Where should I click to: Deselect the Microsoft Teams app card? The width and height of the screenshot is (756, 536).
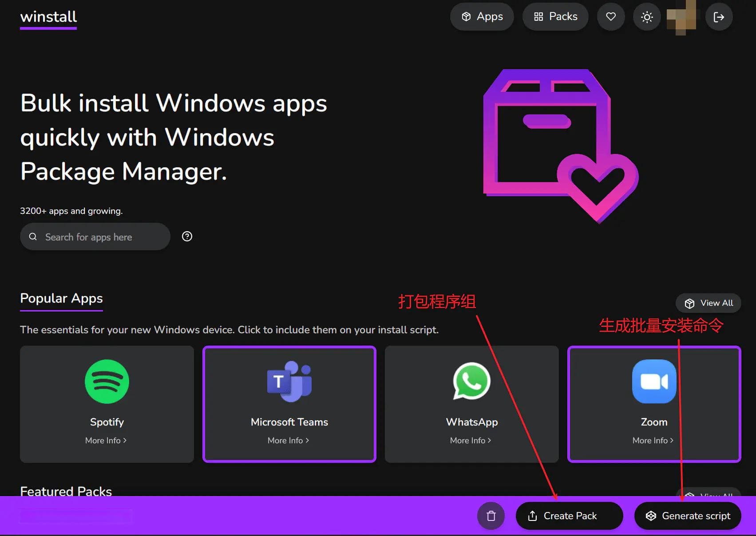click(289, 404)
